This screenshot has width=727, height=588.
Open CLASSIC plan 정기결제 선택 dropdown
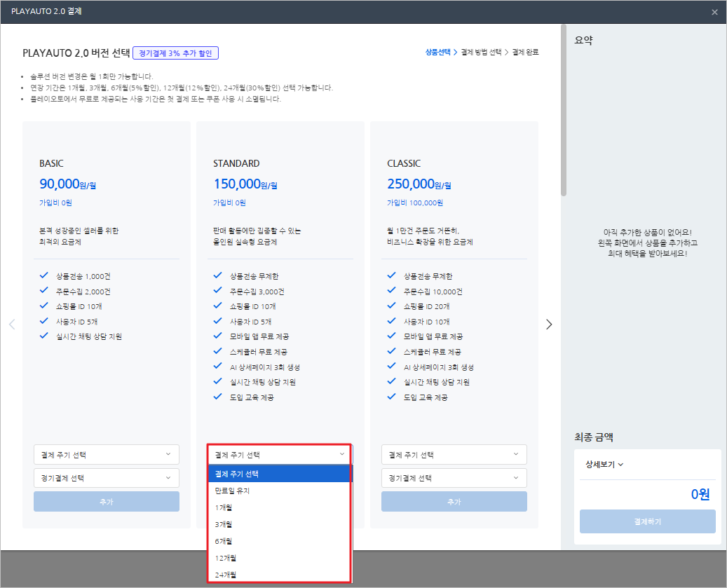click(x=454, y=478)
